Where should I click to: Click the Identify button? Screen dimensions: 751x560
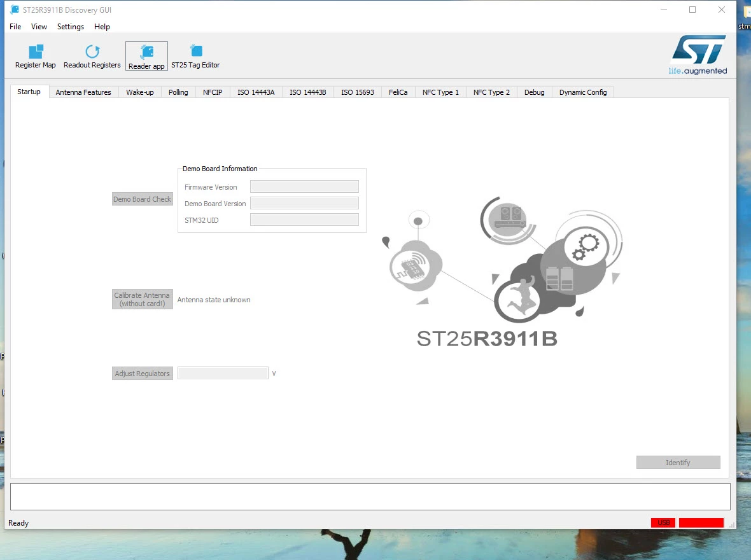click(678, 462)
